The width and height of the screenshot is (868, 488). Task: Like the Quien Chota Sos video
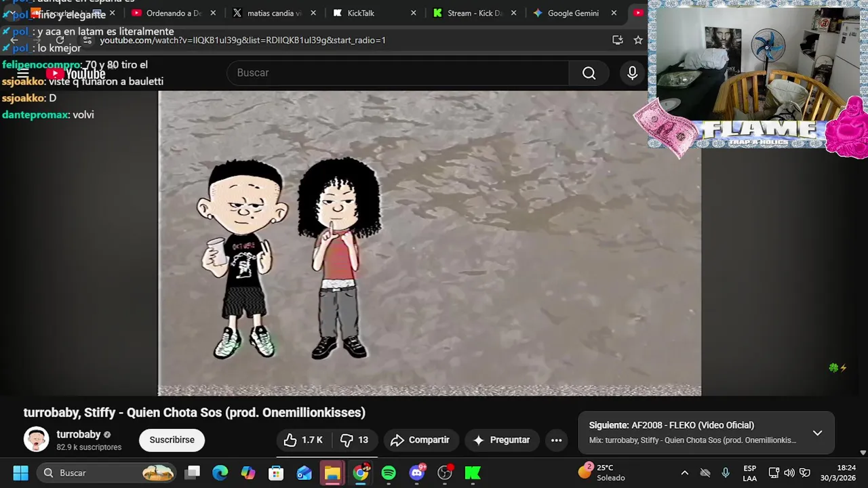click(x=303, y=440)
